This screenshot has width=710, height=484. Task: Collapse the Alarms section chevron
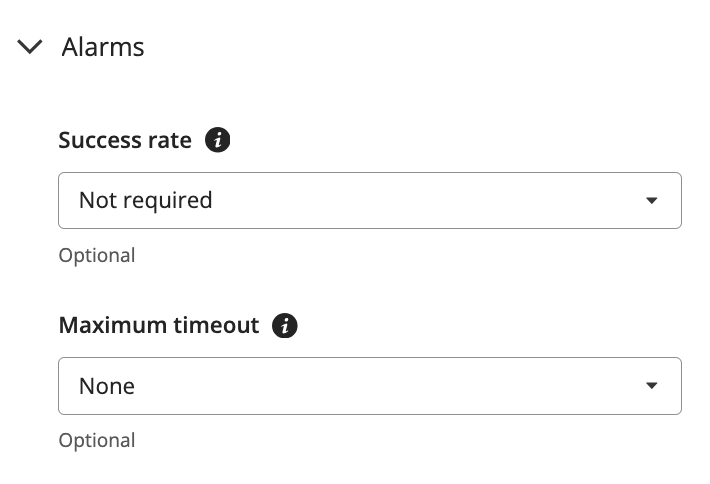point(30,47)
